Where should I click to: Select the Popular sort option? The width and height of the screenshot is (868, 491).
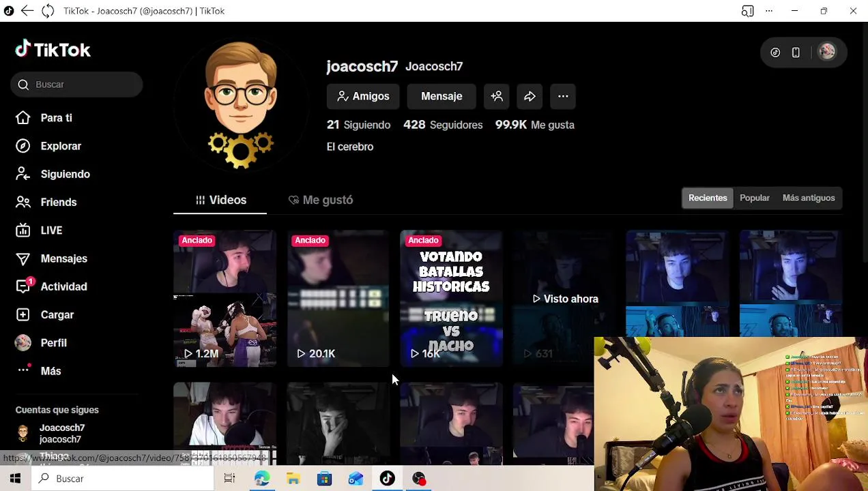point(755,198)
